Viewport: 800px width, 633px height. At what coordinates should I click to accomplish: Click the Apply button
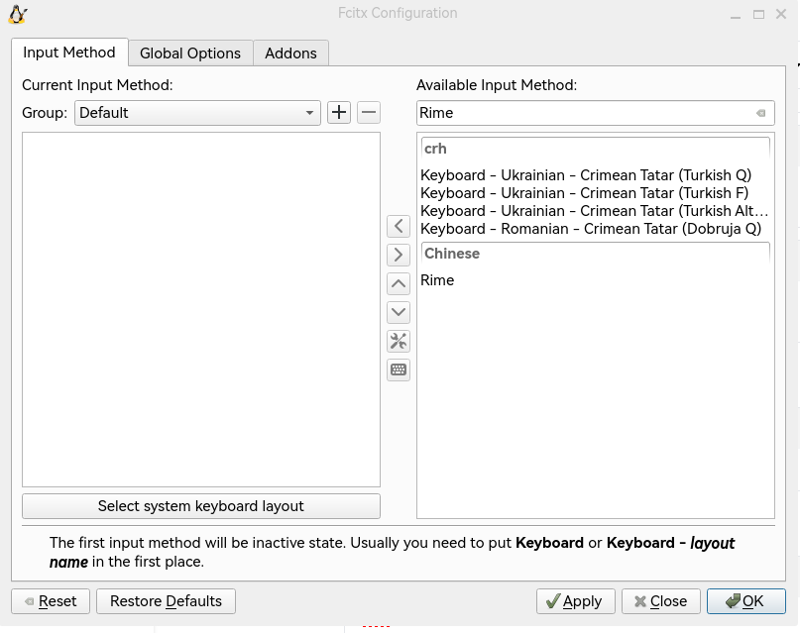coord(575,601)
